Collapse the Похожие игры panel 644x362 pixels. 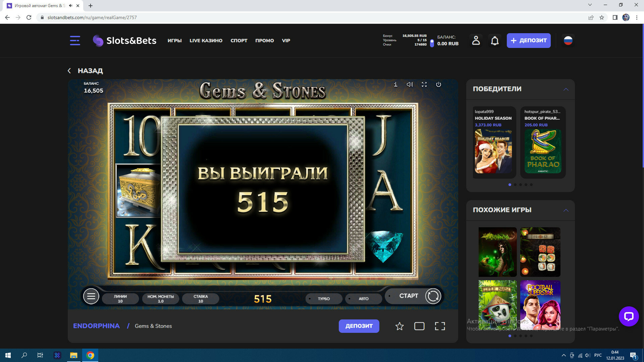click(566, 210)
